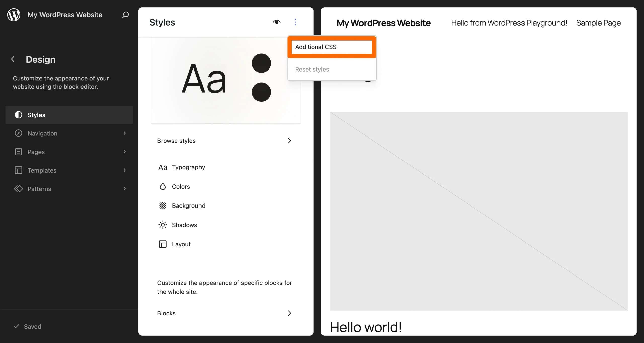Expand the Patterns chevron
The height and width of the screenshot is (343, 644).
[x=125, y=189]
